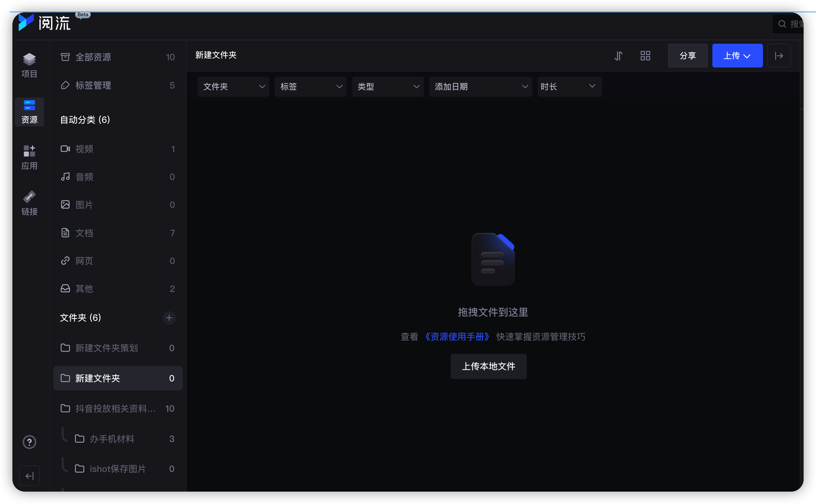Click the 分享 button
The image size is (816, 504).
point(688,56)
